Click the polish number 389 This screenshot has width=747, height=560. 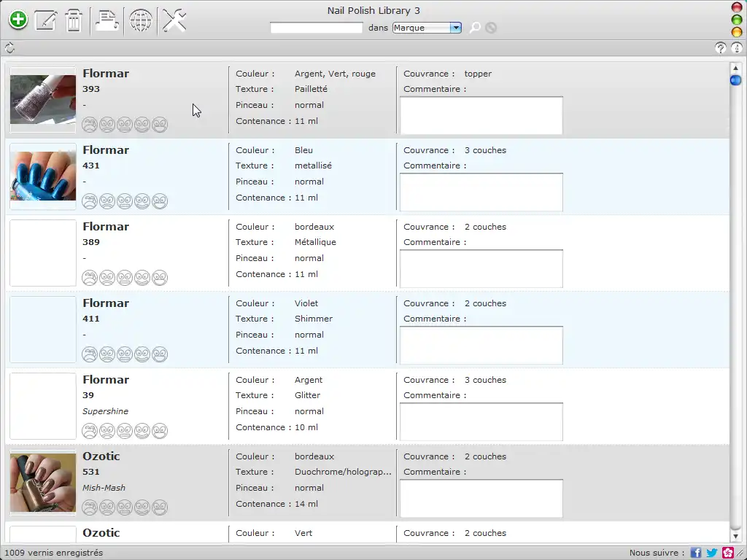tap(91, 242)
